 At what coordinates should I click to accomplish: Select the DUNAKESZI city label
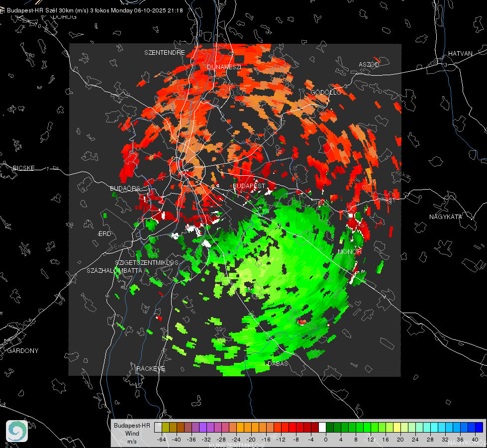click(x=224, y=67)
